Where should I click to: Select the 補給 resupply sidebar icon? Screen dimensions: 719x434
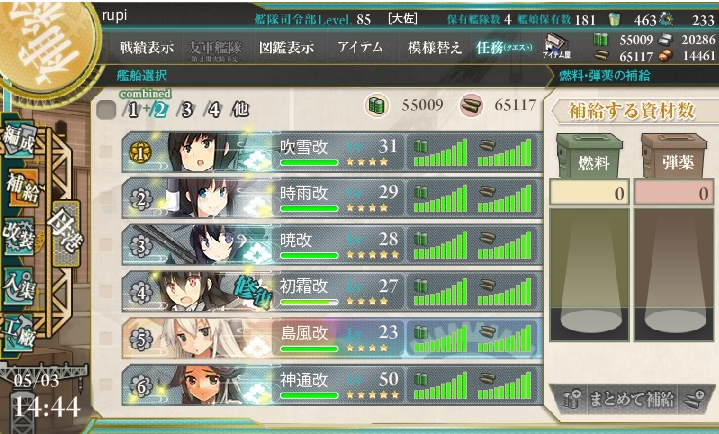click(x=22, y=188)
